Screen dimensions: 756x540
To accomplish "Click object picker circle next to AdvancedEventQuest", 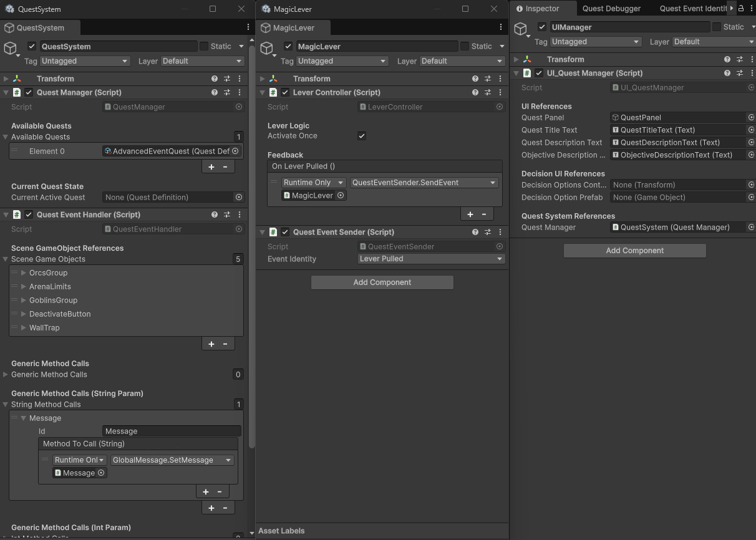I will 235,151.
